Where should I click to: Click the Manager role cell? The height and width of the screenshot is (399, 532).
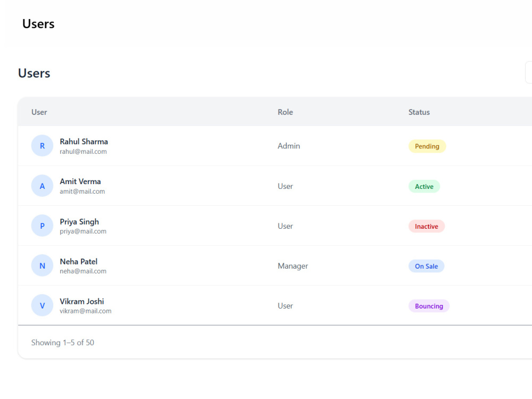pos(293,266)
